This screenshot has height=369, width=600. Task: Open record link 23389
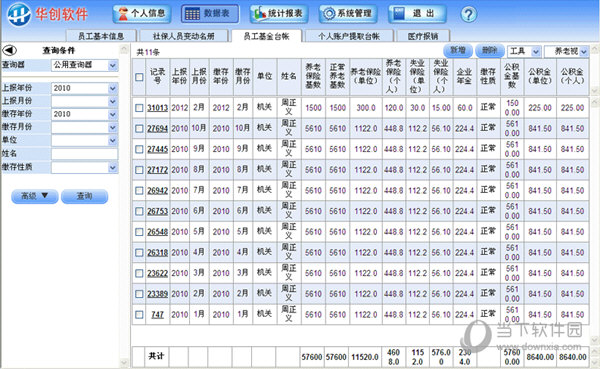pyautogui.click(x=157, y=294)
